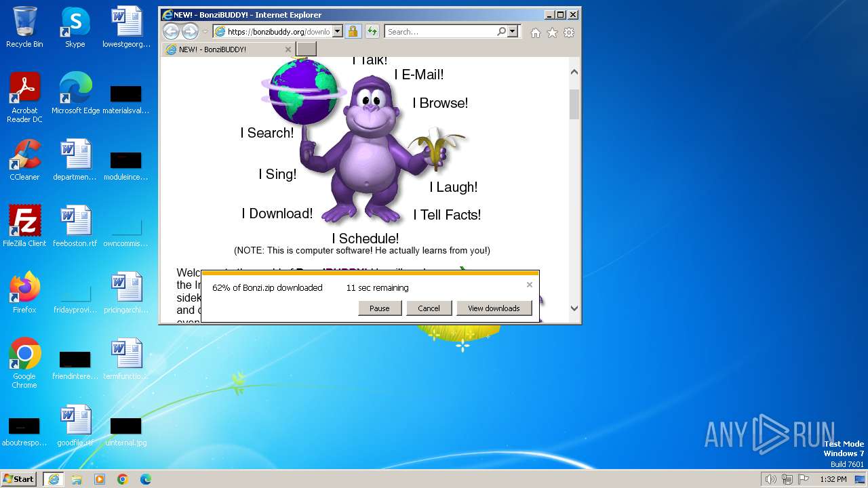
Task: Click the 'I Laugh!' text
Action: 453,187
